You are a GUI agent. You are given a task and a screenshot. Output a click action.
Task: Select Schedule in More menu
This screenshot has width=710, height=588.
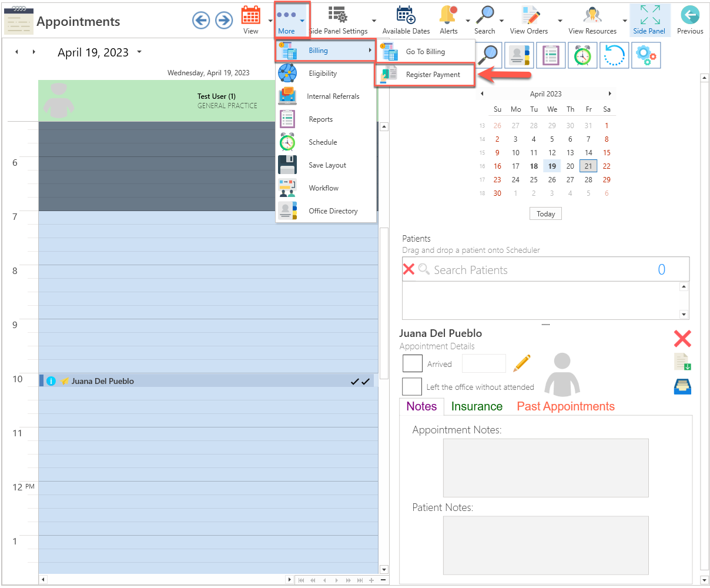click(x=326, y=142)
